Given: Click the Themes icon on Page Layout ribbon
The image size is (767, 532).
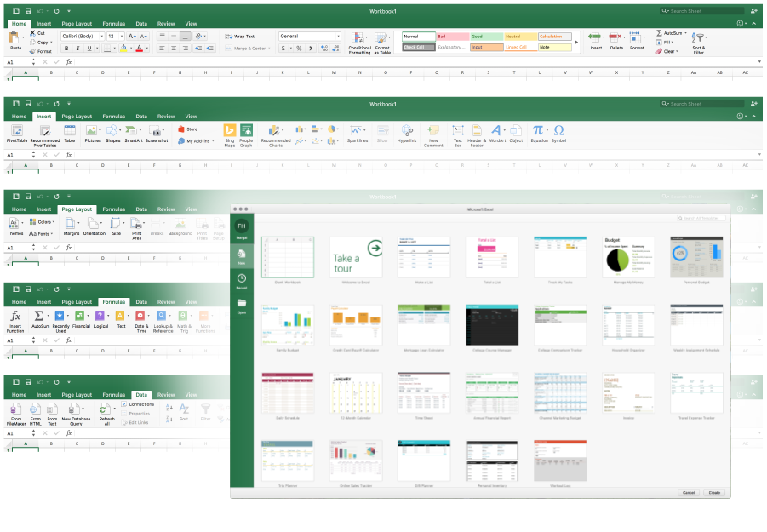Looking at the screenshot, I should [x=14, y=224].
